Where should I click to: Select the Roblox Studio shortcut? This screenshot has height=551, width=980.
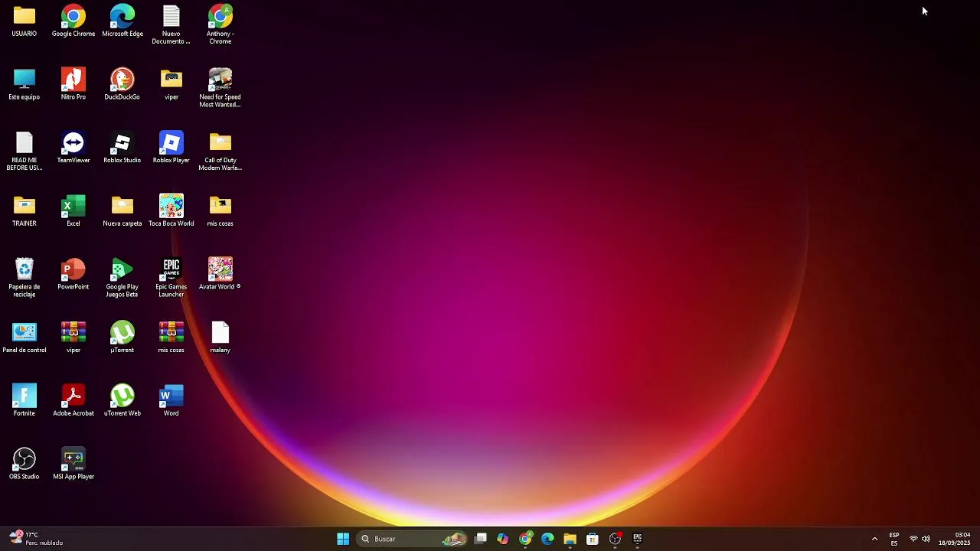[122, 148]
